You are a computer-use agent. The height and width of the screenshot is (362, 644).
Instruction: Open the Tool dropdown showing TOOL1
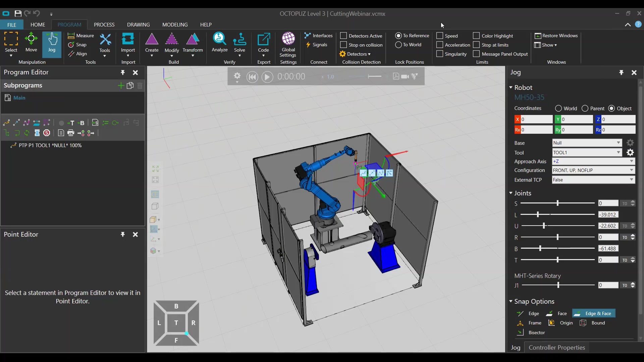coord(587,153)
